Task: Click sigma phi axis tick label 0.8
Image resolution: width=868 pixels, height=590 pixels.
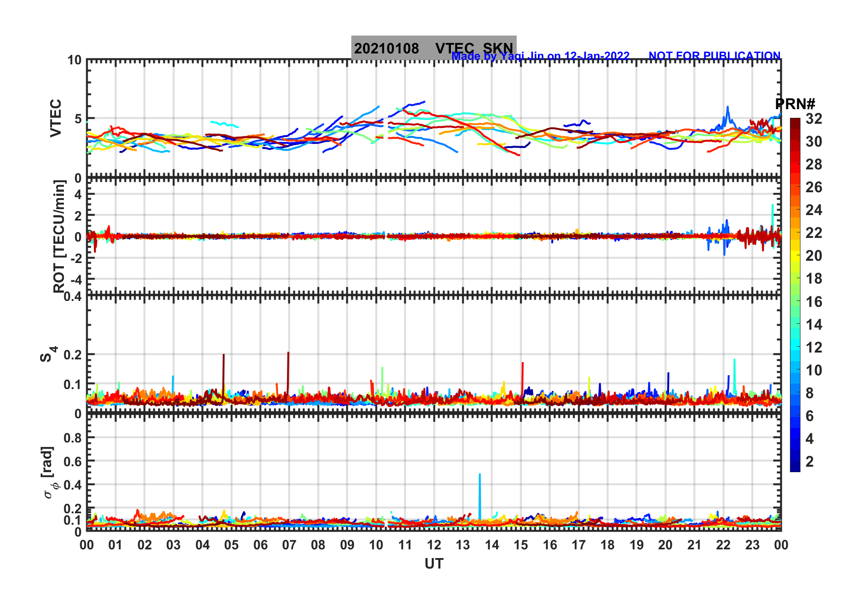Action: (x=73, y=437)
